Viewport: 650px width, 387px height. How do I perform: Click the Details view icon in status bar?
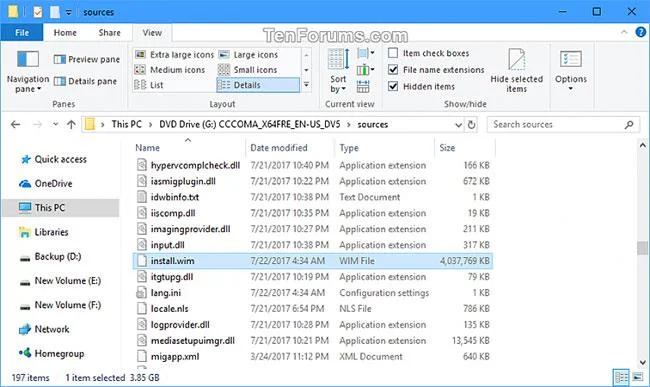(621, 377)
